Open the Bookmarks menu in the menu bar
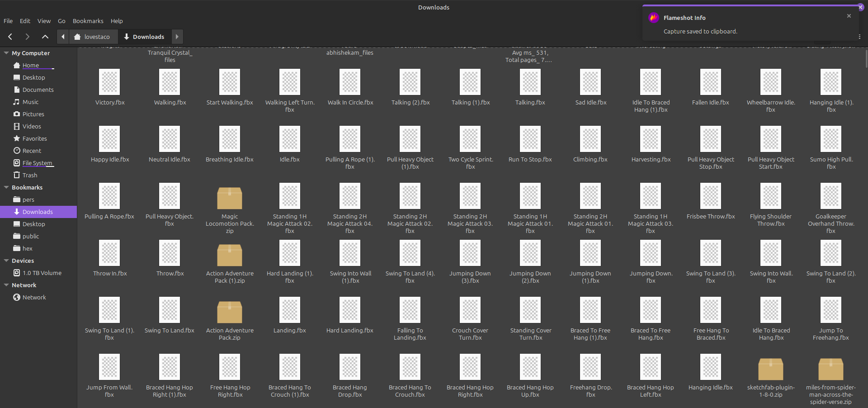 pyautogui.click(x=88, y=21)
